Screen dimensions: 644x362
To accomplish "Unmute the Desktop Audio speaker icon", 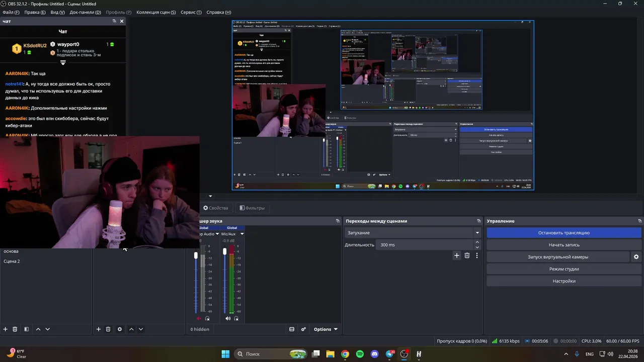I will (x=199, y=318).
